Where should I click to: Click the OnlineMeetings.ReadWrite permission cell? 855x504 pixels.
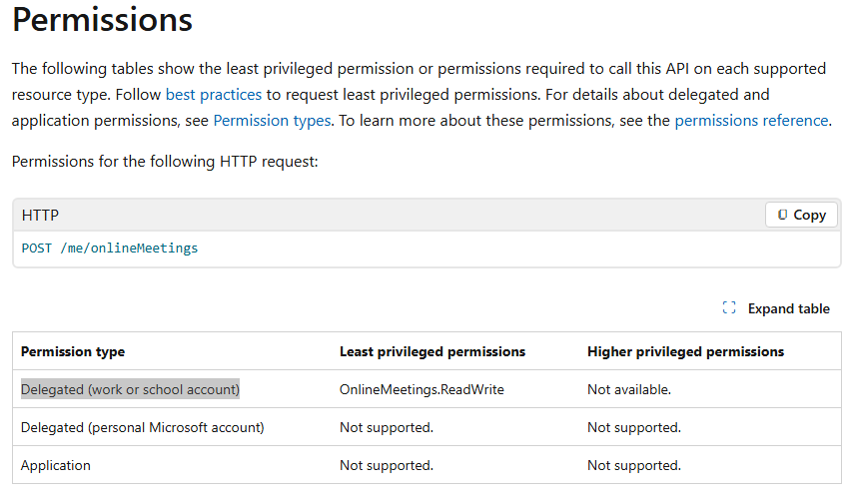pyautogui.click(x=422, y=389)
